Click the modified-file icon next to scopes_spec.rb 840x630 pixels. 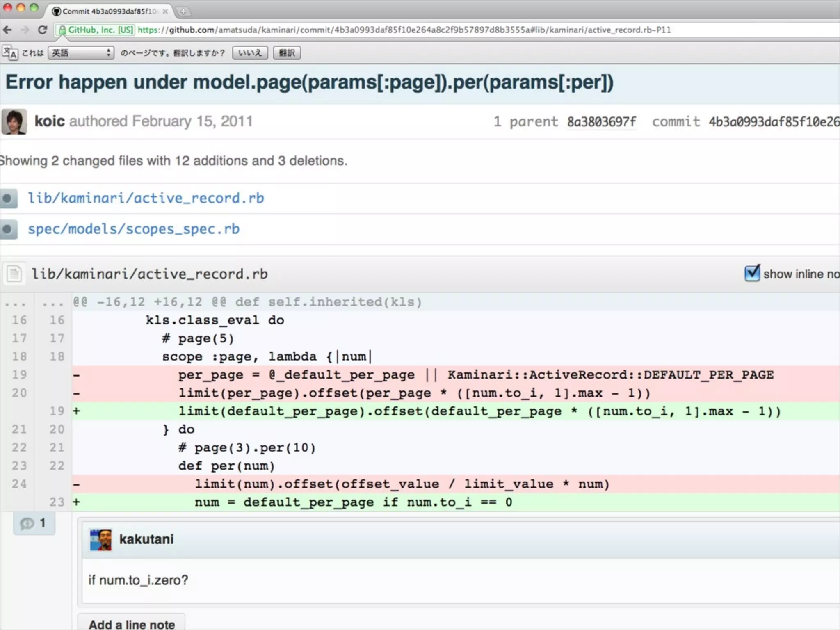pos(8,229)
